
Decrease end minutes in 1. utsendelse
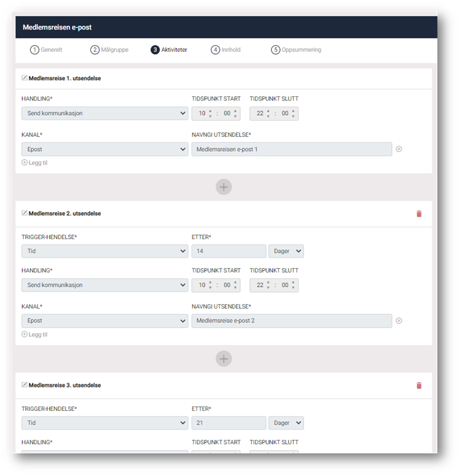[293, 116]
